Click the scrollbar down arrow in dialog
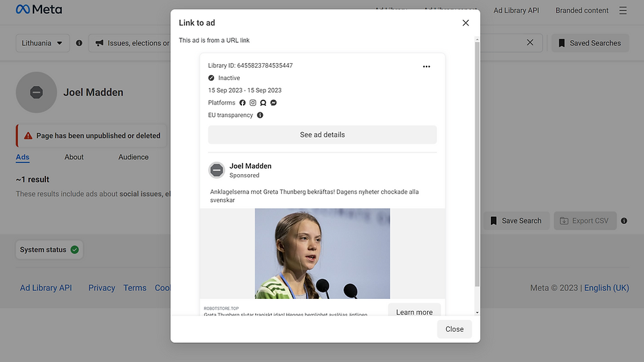Screen dimensions: 644x362 (x=477, y=312)
